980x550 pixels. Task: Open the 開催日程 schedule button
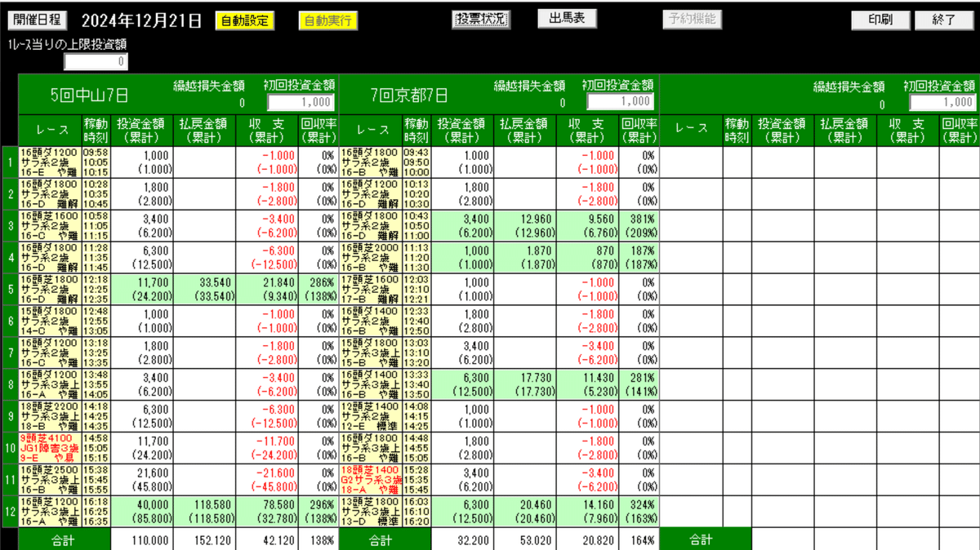tap(37, 20)
